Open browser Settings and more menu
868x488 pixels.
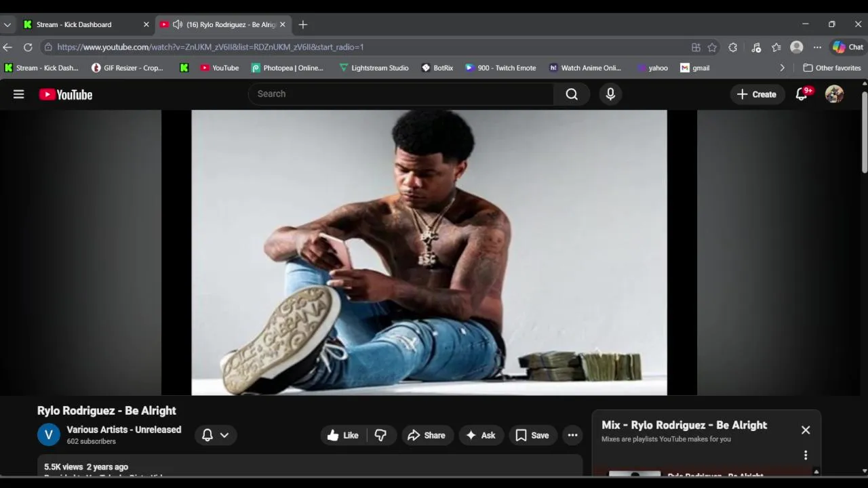tap(817, 47)
